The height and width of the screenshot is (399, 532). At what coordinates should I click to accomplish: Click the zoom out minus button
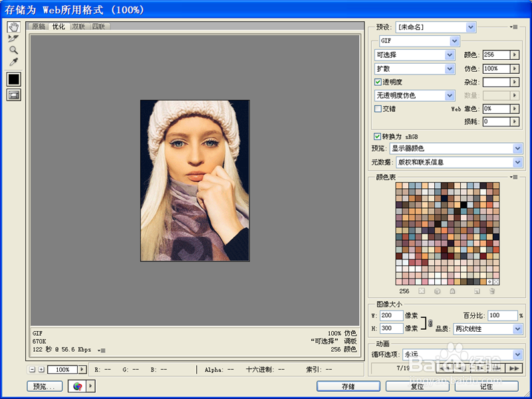coord(32,370)
